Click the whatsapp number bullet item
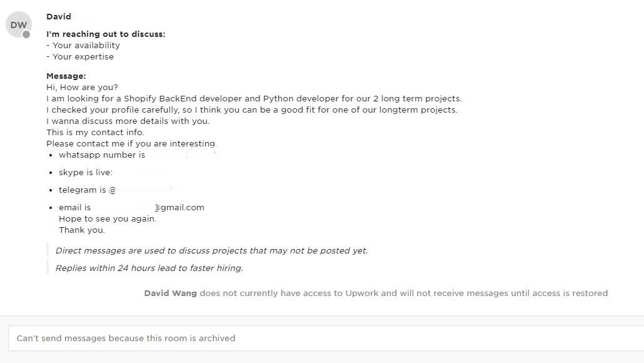The width and height of the screenshot is (644, 363). [138, 155]
